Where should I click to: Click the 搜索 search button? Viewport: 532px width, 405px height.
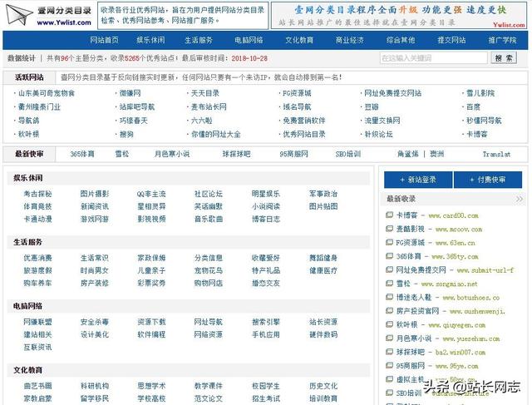click(504, 58)
